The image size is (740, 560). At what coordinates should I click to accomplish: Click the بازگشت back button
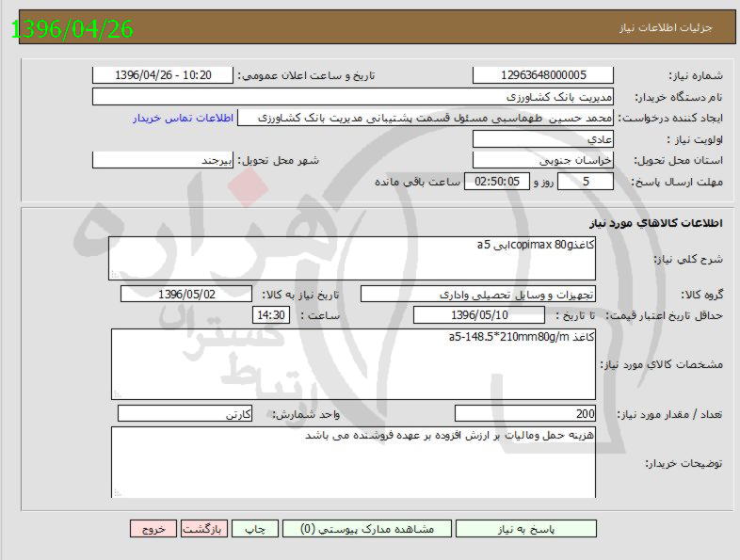pos(201,530)
